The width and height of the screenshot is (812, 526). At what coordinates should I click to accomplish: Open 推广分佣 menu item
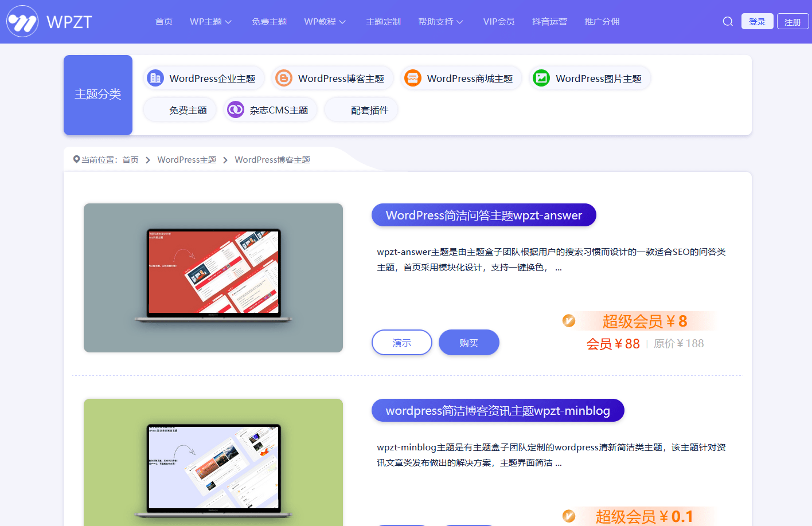pos(602,21)
